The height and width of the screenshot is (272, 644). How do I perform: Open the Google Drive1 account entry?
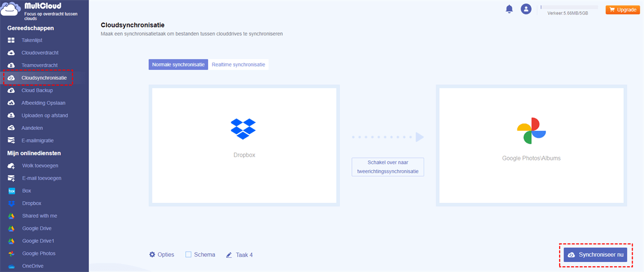tap(38, 241)
